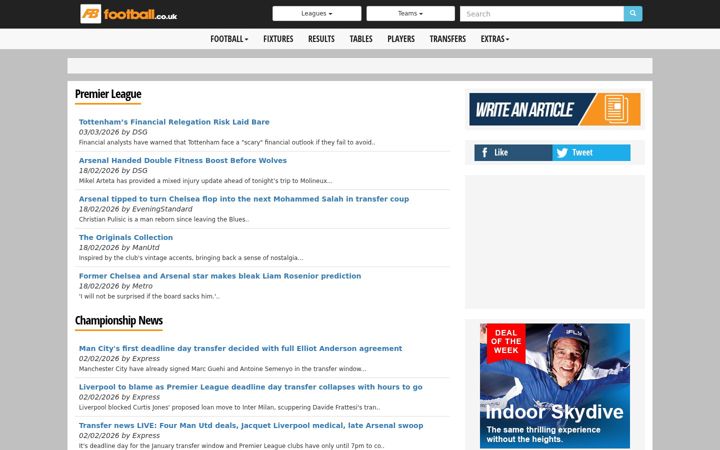Click 'Manchester City have already signed' summary
Image resolution: width=720 pixels, height=450 pixels.
[x=222, y=369]
